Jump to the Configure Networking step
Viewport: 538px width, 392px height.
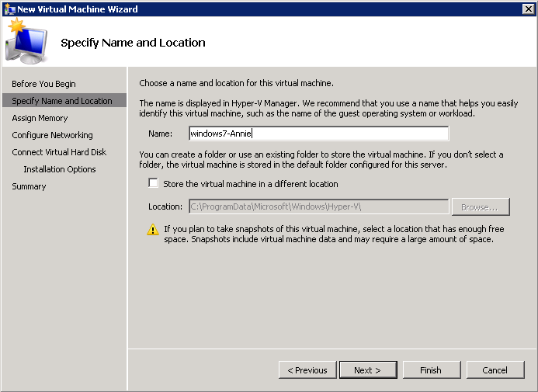52,135
